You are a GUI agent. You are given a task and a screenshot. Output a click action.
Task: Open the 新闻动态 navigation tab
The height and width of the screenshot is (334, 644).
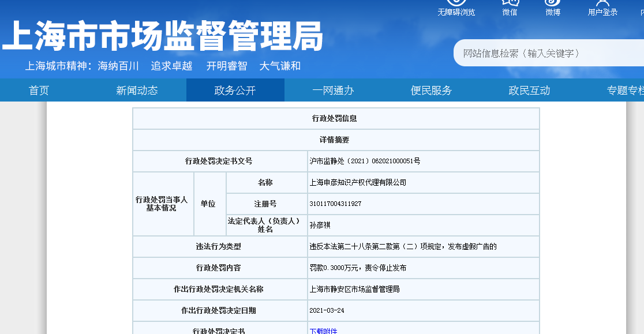137,91
